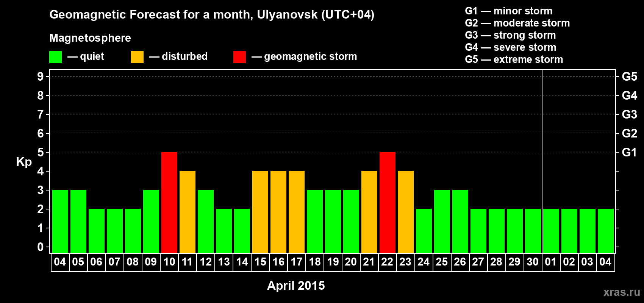
Task: Click the red bar for April 10
Action: click(169, 203)
